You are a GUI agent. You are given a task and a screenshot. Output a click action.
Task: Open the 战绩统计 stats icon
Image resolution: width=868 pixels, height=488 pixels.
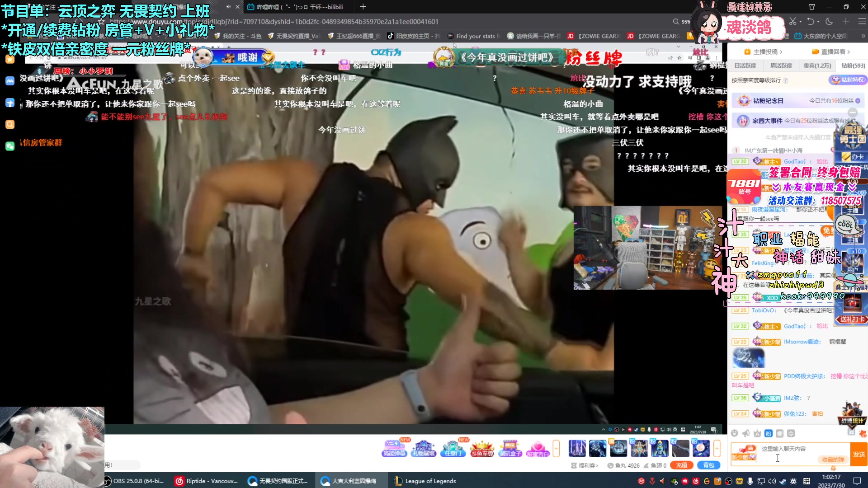[852, 413]
